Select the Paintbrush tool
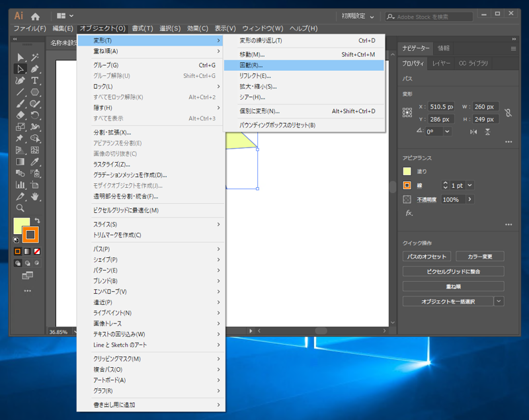The height and width of the screenshot is (420, 529). pos(20,104)
